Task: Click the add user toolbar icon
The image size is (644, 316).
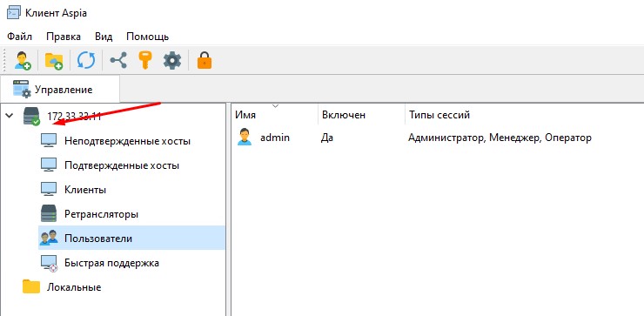Action: click(22, 61)
